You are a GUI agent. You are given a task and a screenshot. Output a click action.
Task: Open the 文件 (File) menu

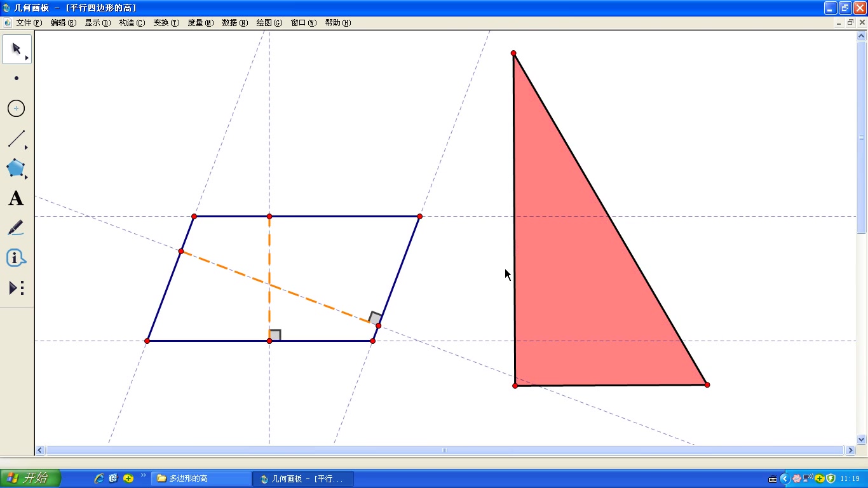29,23
